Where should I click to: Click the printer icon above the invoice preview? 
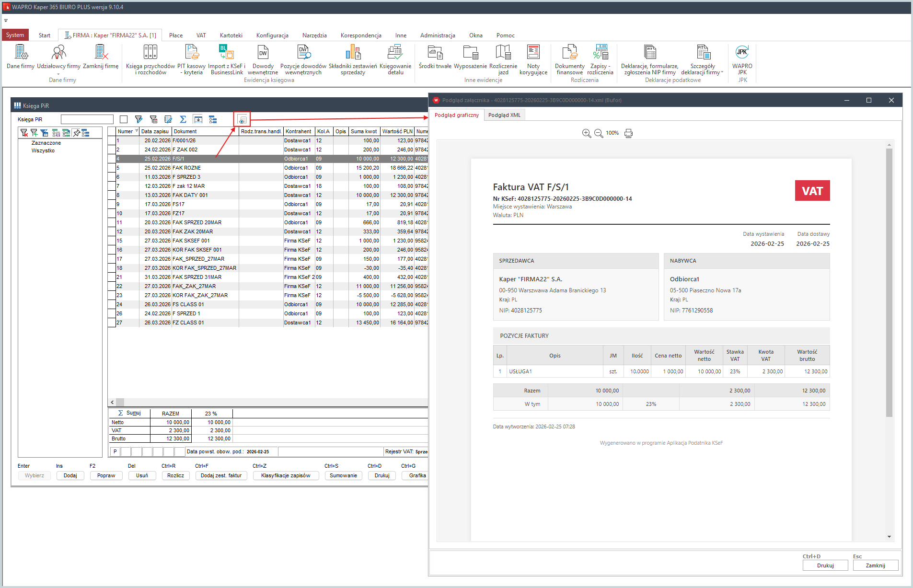[x=628, y=133]
